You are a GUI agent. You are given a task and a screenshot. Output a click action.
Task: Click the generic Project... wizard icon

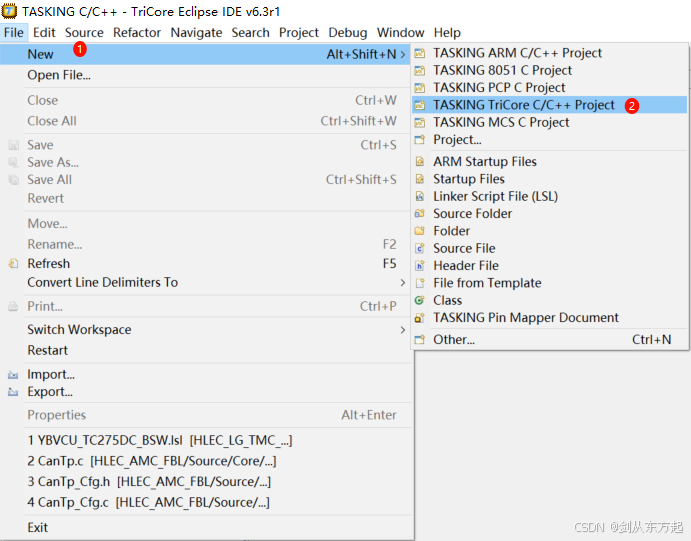click(420, 140)
